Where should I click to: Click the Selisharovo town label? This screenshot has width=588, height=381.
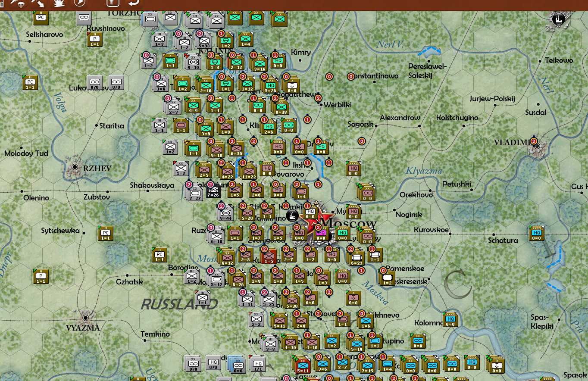point(44,34)
